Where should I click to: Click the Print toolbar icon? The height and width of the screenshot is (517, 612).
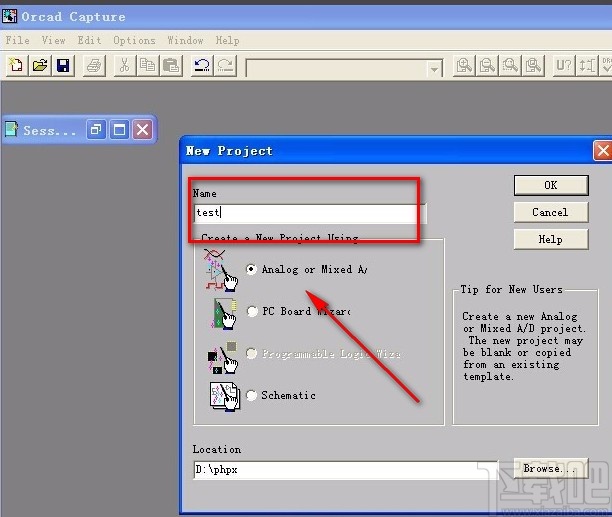[94, 65]
